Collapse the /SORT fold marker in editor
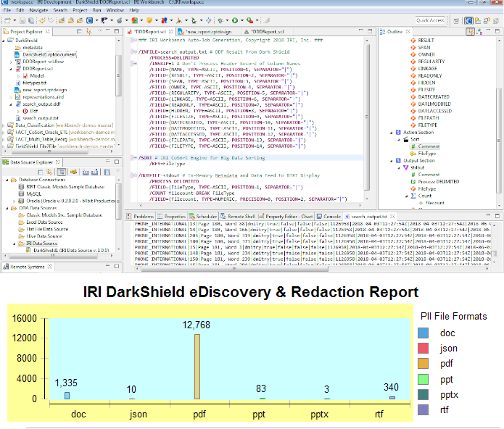The height and width of the screenshot is (429, 504). (x=136, y=158)
